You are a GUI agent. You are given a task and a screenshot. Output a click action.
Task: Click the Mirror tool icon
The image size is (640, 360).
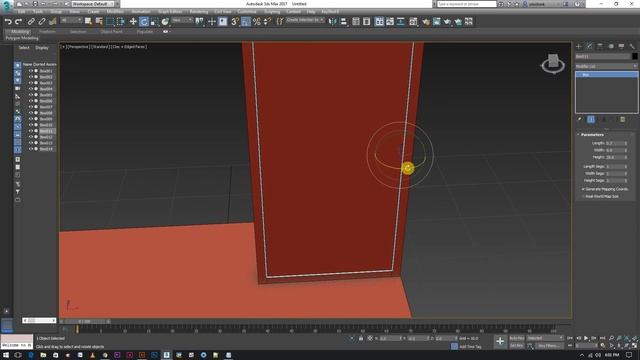coord(333,22)
